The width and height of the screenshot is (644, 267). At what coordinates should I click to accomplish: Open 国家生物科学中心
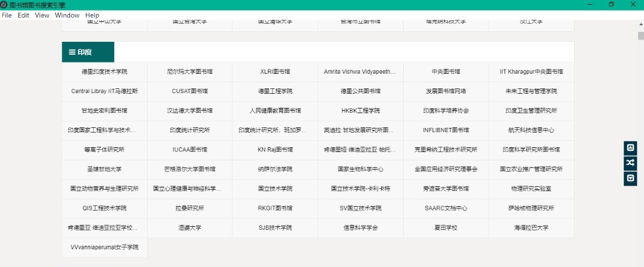click(361, 169)
